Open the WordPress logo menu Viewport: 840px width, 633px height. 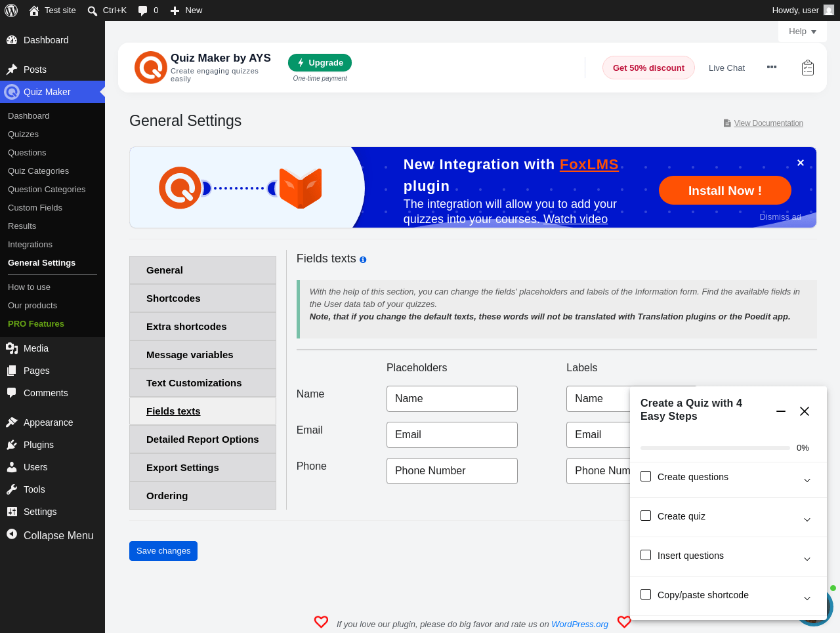11,10
